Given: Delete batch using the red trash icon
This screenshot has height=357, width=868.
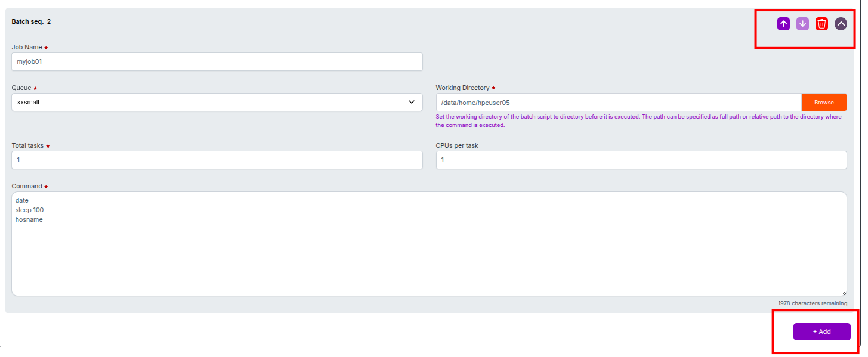Looking at the screenshot, I should tap(821, 24).
